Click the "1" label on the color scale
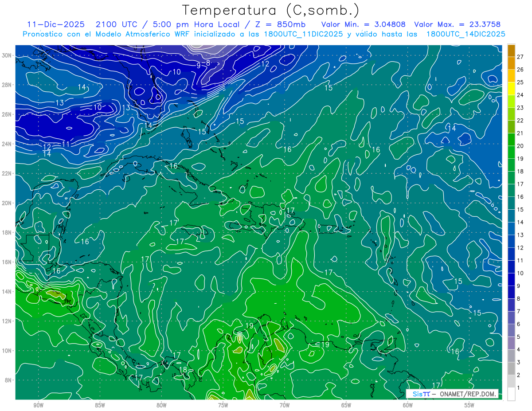 (519, 388)
